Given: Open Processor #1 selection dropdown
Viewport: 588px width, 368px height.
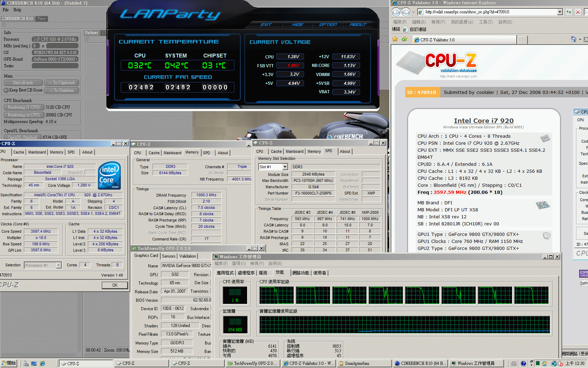Looking at the screenshot, I should click(x=59, y=265).
